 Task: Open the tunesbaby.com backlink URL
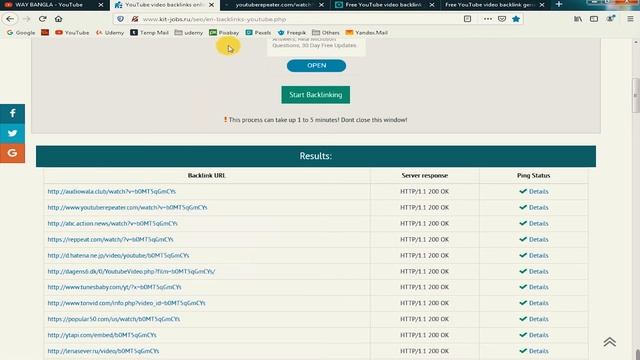tap(114, 287)
